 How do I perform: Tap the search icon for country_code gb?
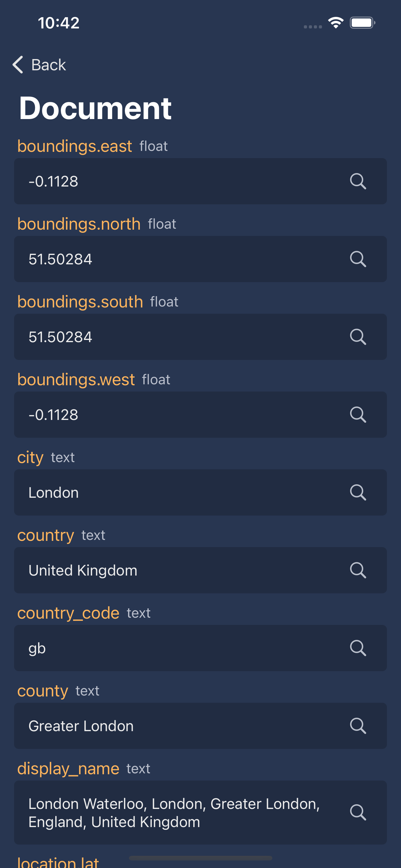358,648
